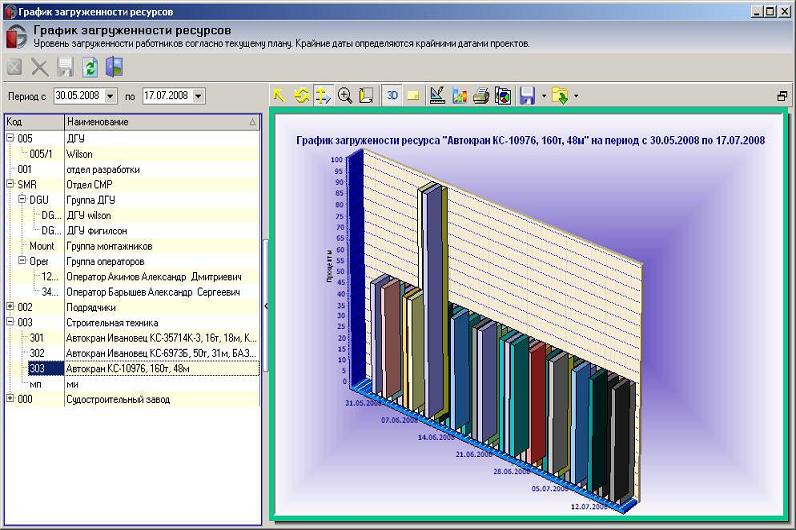Screen dimensions: 796x530
Task: Click the splitter collapse arrow beside the tree
Action: pyautogui.click(x=266, y=306)
